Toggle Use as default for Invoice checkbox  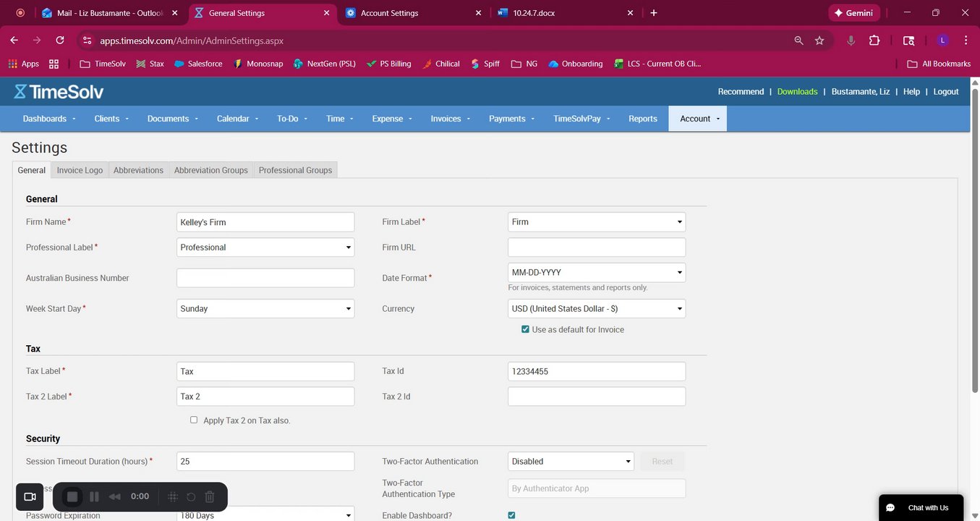coord(525,329)
